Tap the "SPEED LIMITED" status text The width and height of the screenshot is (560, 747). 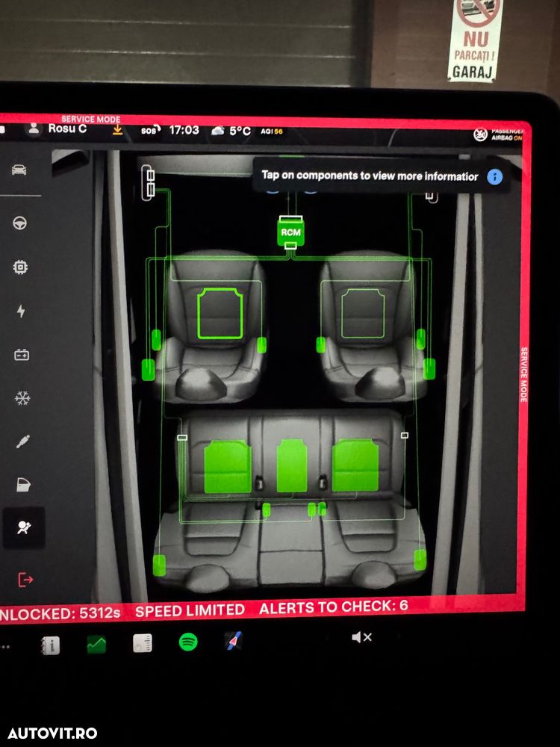point(190,610)
